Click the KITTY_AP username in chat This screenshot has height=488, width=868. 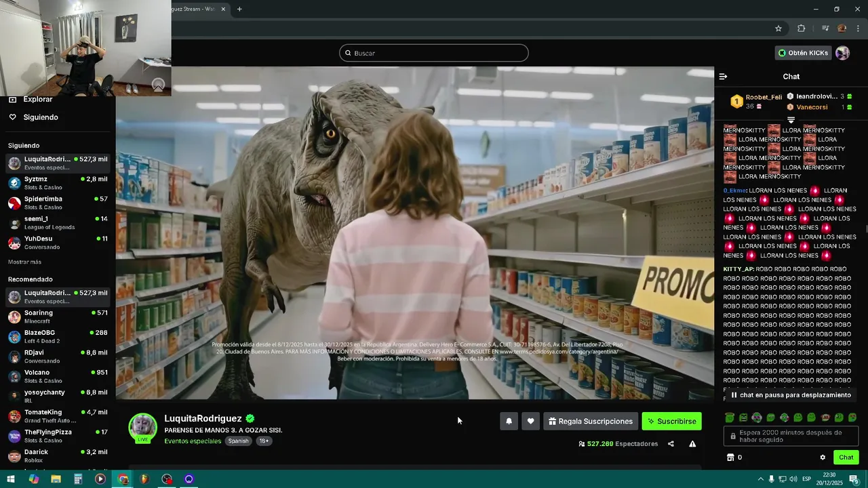pyautogui.click(x=738, y=269)
